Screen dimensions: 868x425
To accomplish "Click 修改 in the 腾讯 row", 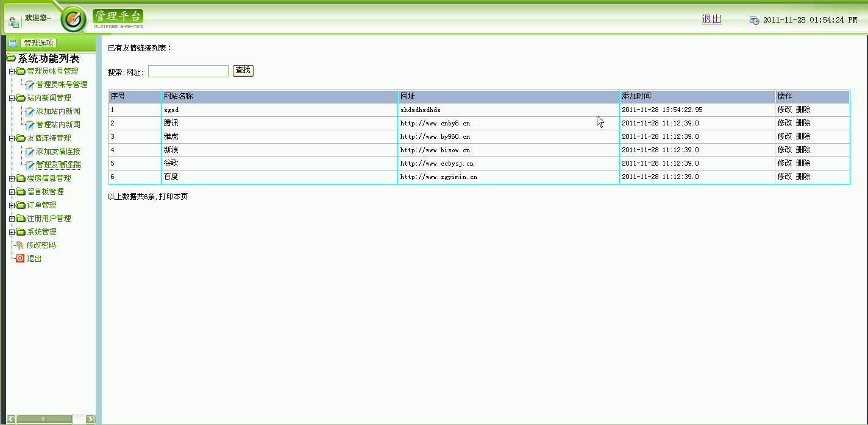I will click(784, 123).
